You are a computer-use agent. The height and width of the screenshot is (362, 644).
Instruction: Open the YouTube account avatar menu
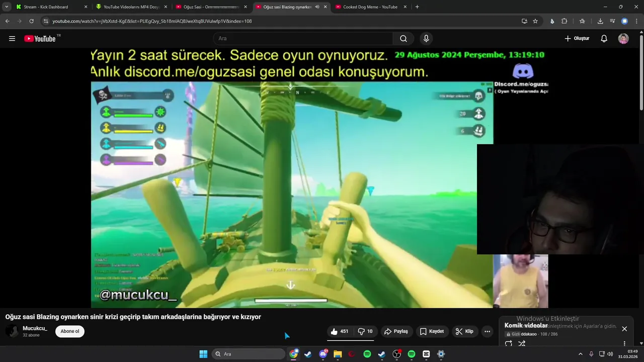pyautogui.click(x=623, y=39)
